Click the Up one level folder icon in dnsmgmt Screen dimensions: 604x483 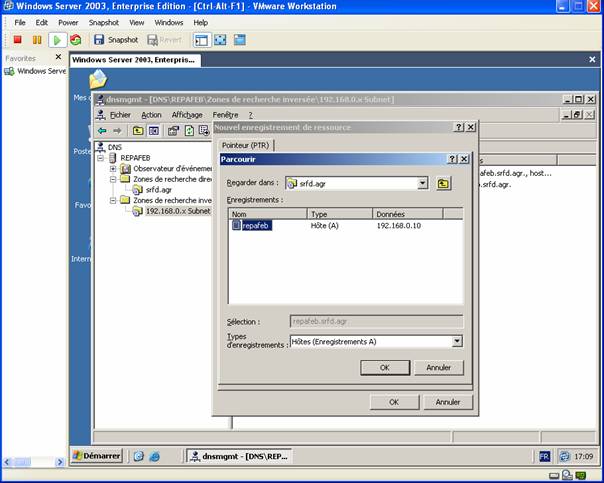(138, 131)
